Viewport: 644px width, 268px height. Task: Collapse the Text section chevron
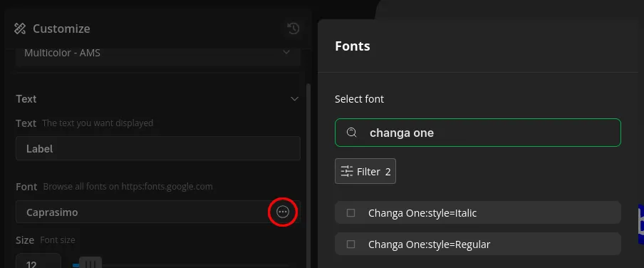pyautogui.click(x=294, y=99)
